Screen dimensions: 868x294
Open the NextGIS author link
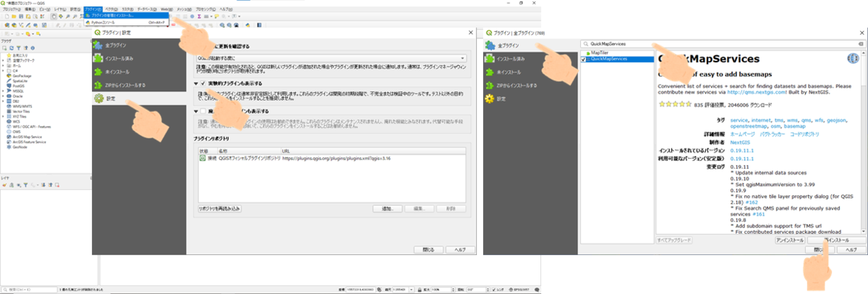tap(740, 143)
